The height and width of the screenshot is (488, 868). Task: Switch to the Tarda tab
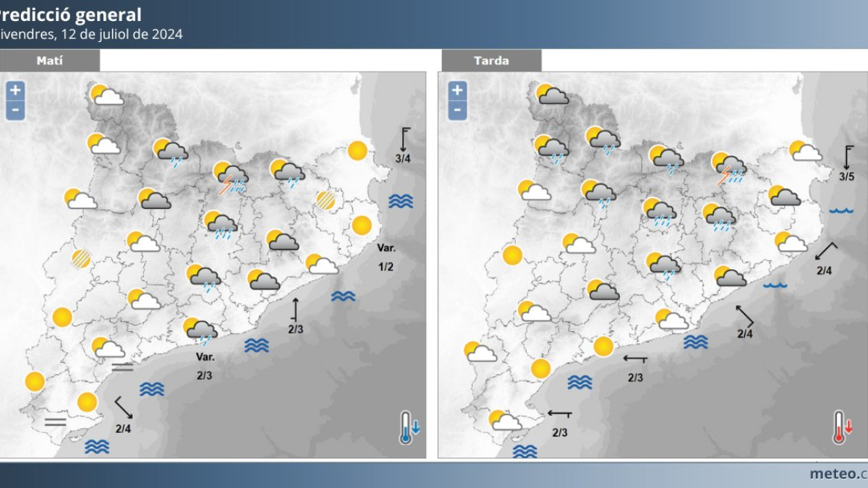[490, 61]
